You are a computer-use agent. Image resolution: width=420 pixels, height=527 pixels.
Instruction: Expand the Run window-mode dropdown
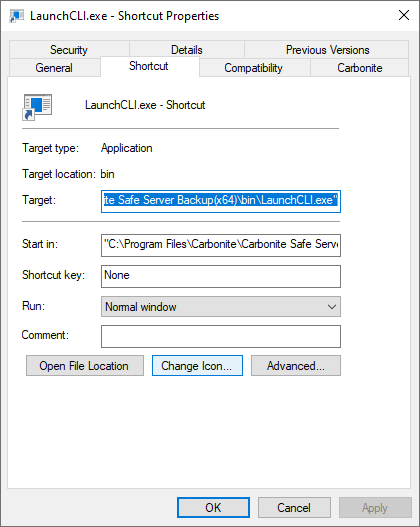click(x=221, y=307)
